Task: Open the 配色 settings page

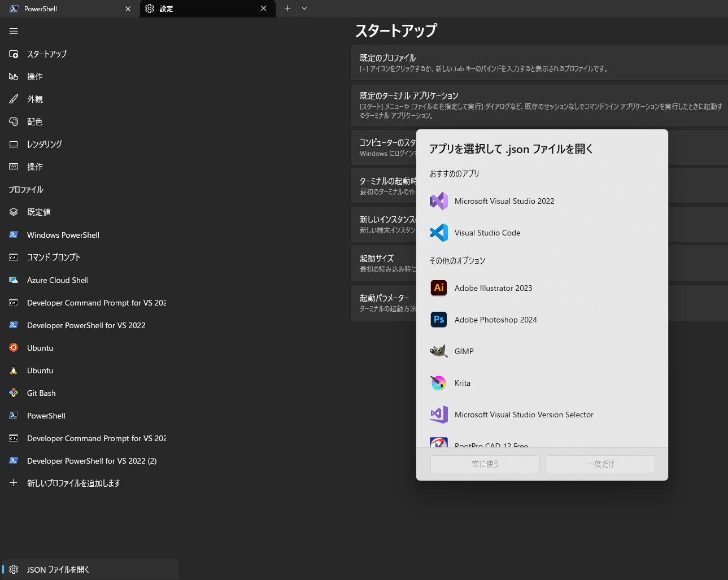Action: tap(90, 121)
